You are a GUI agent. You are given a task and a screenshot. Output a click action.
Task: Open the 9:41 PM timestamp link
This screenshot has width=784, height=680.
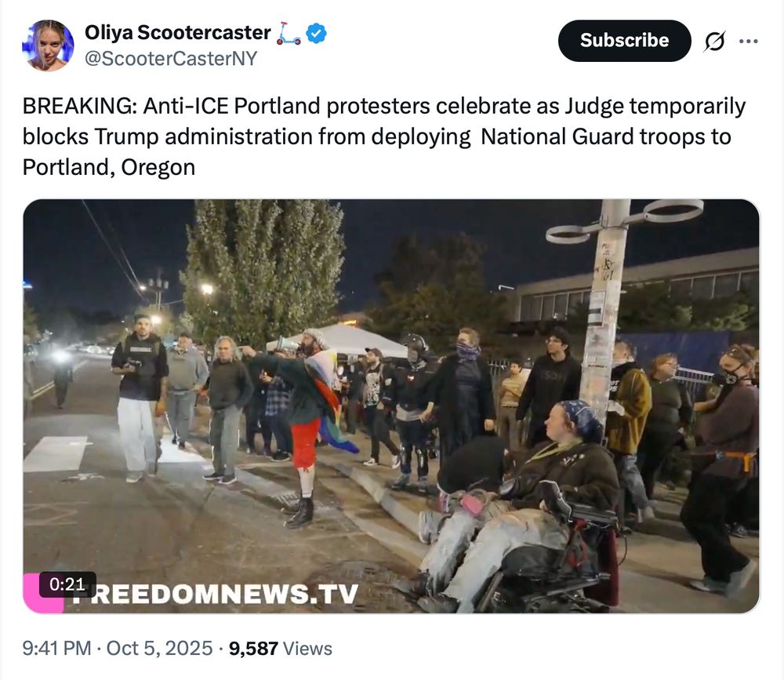click(56, 648)
